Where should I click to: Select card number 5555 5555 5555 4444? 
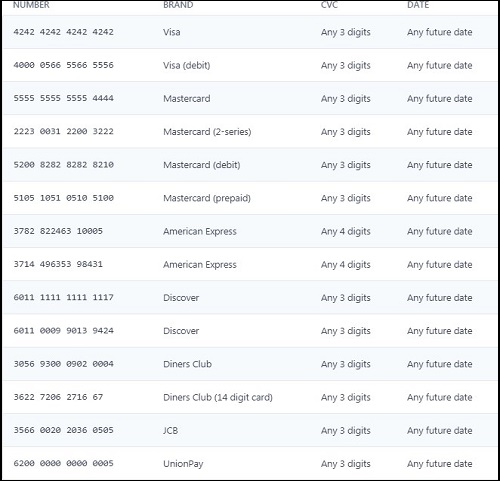tap(63, 98)
